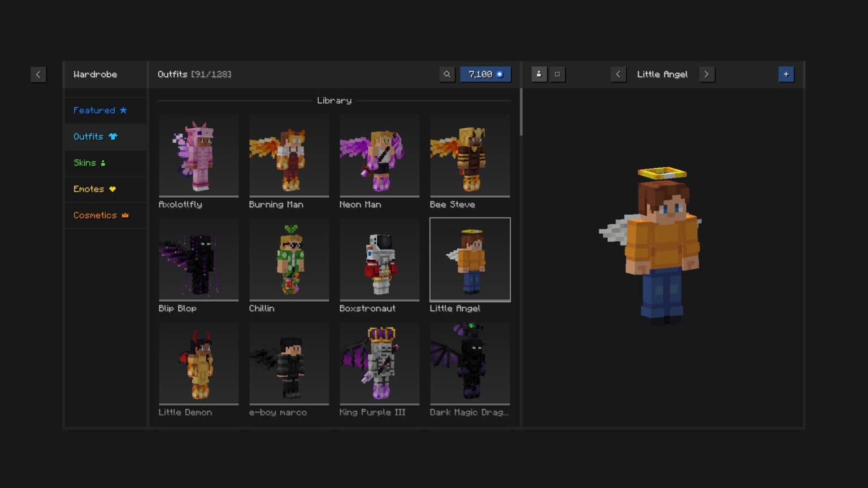Select the King Purple III outfit
Image resolution: width=868 pixels, height=488 pixels.
click(379, 363)
